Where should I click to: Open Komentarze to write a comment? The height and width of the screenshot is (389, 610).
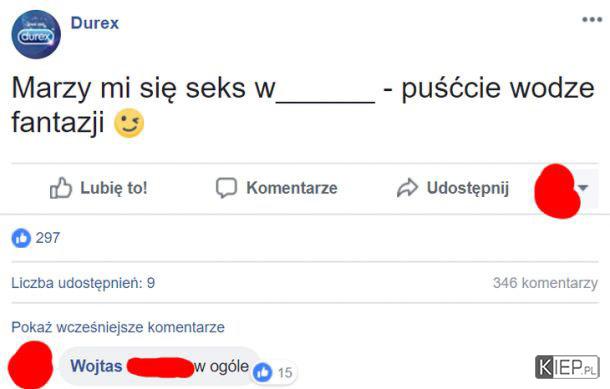tap(277, 188)
